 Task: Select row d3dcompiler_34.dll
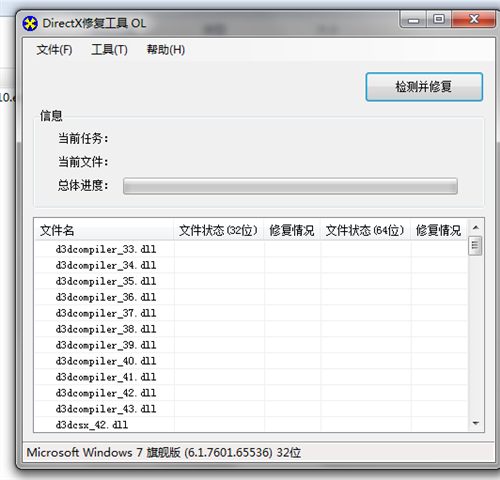pyautogui.click(x=251, y=265)
